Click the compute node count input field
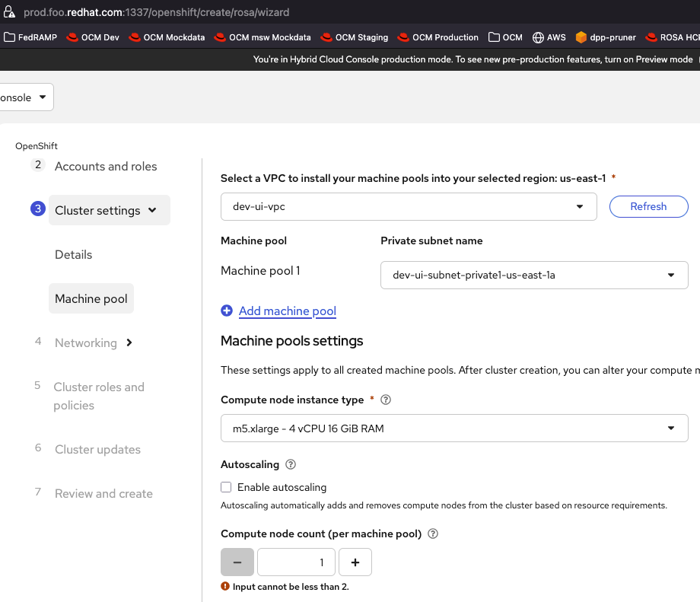The height and width of the screenshot is (602, 700). click(296, 562)
